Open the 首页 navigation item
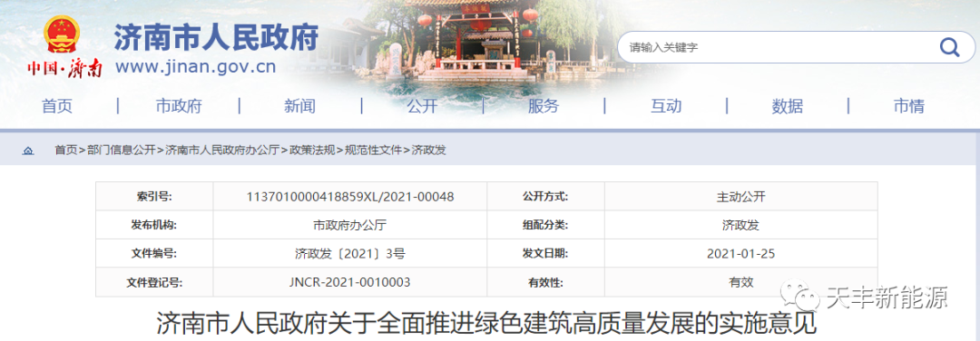The width and height of the screenshot is (980, 341). coord(57,106)
